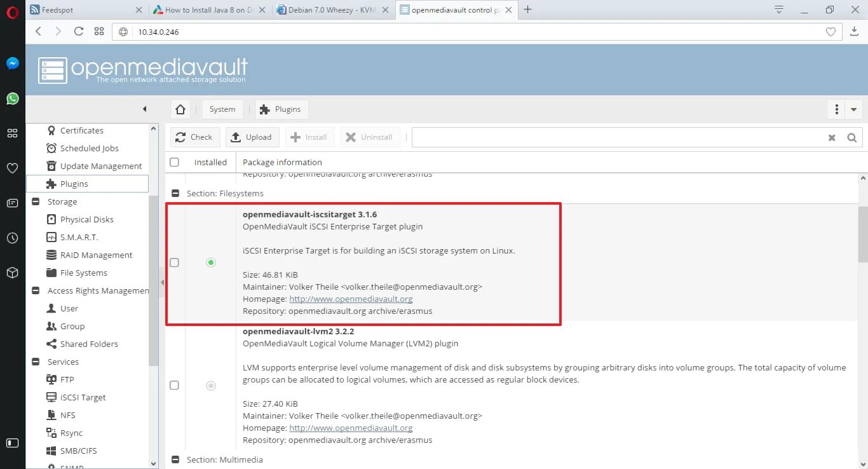Select Plugins in the navigation tree

click(x=87, y=184)
